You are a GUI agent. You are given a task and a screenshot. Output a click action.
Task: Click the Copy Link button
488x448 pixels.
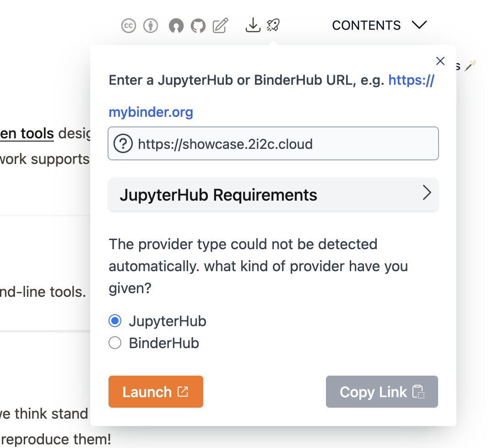(382, 392)
